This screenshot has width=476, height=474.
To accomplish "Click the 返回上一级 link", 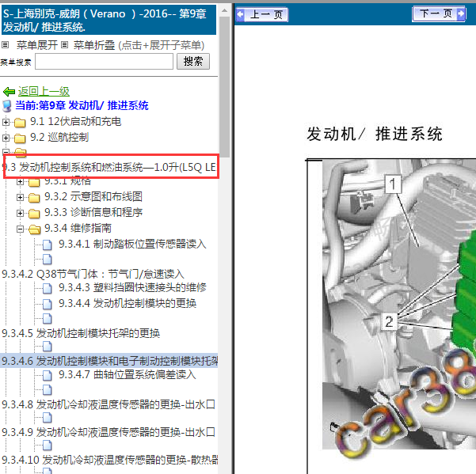I will pyautogui.click(x=44, y=91).
